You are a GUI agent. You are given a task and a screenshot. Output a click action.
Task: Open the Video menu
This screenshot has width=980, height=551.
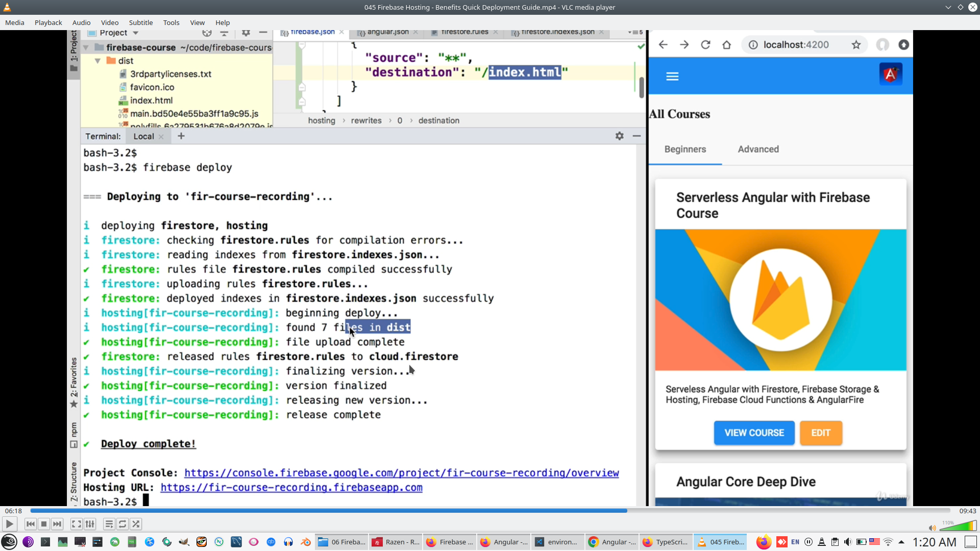point(109,22)
